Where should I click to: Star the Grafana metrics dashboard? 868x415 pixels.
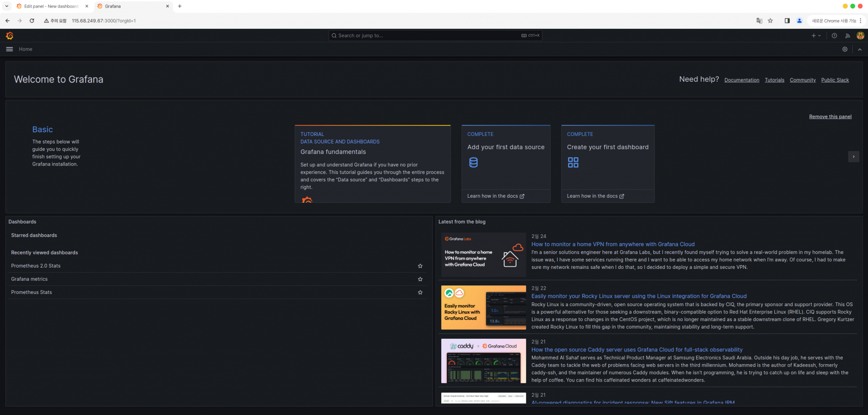coord(420,279)
